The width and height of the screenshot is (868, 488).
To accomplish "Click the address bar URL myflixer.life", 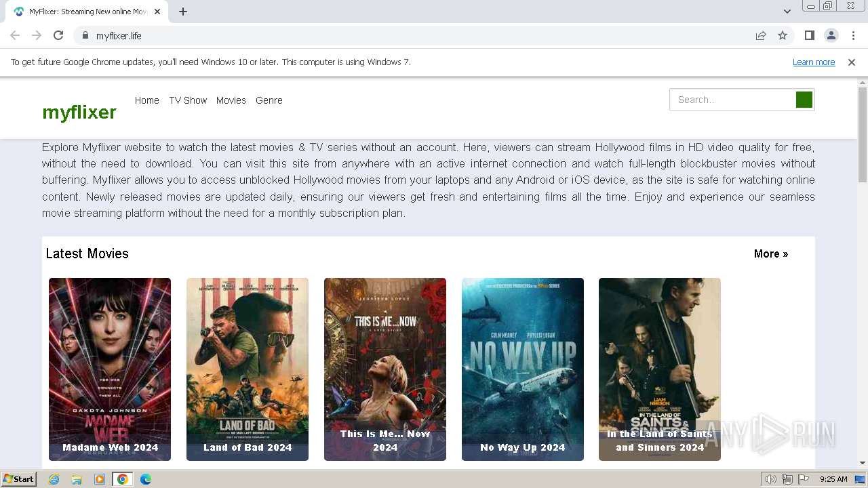I will coord(119,35).
